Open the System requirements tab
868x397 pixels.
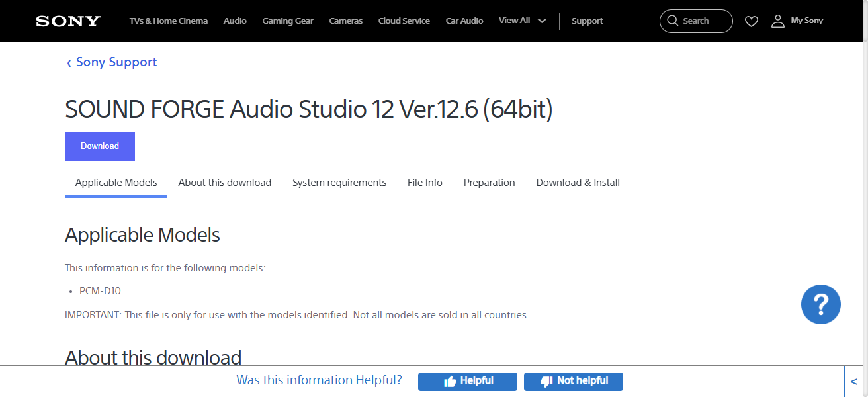pos(339,182)
